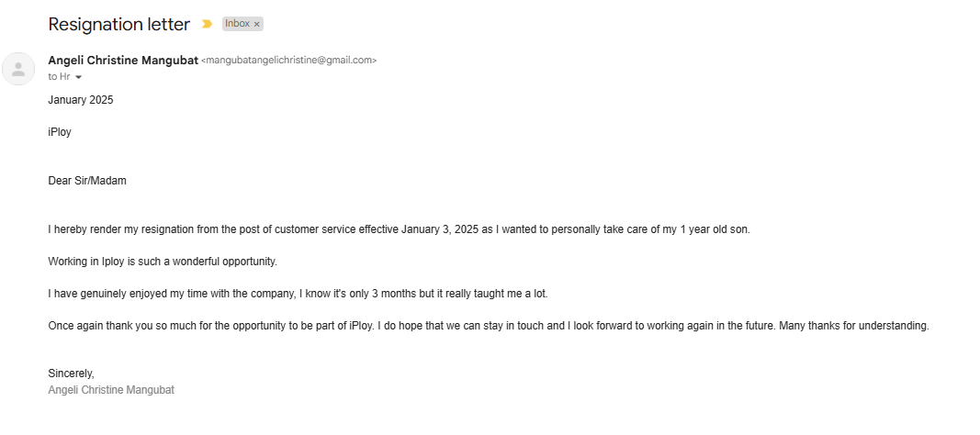Click the words "Once again thank you"

(103, 326)
